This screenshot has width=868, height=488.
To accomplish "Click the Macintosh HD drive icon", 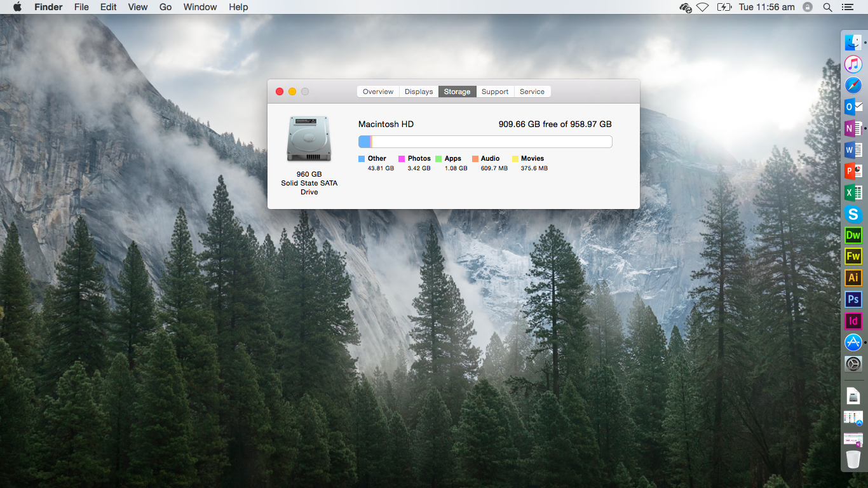I will pos(308,139).
